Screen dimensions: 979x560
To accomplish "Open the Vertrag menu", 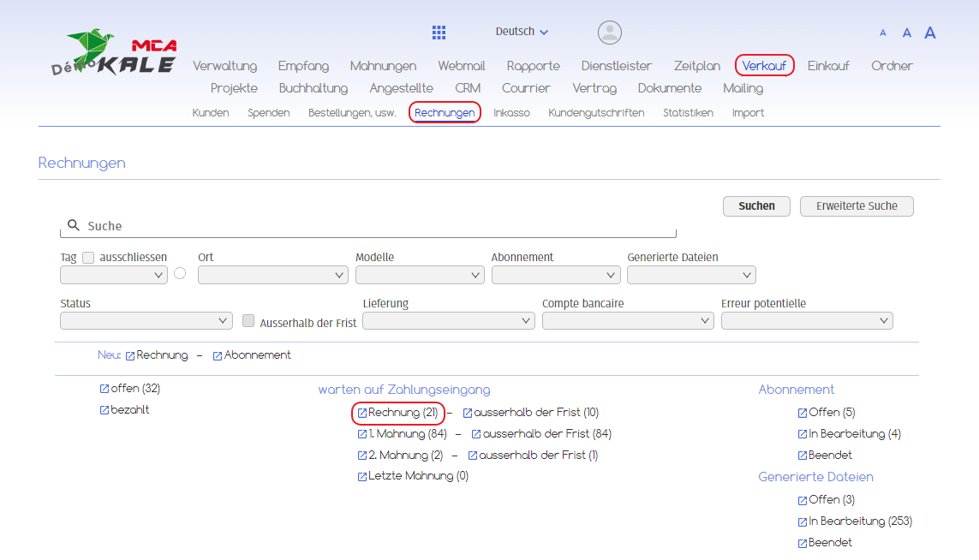I will [594, 88].
